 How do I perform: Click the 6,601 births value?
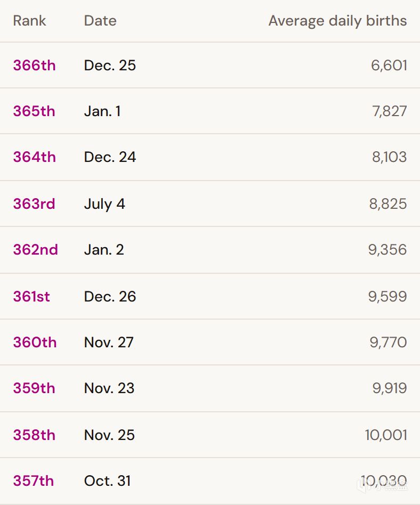[389, 66]
